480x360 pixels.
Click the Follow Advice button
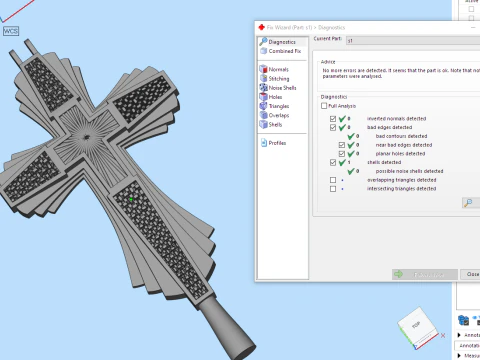425,274
